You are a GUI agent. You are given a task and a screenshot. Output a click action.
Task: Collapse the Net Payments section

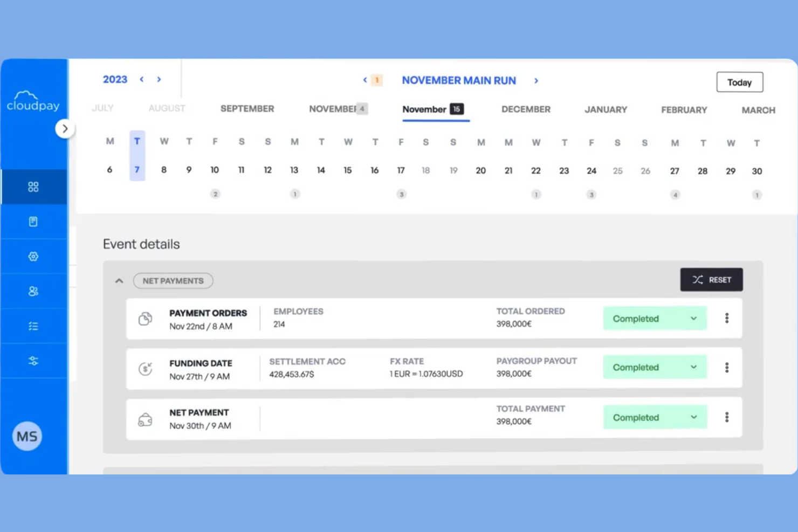tap(119, 281)
